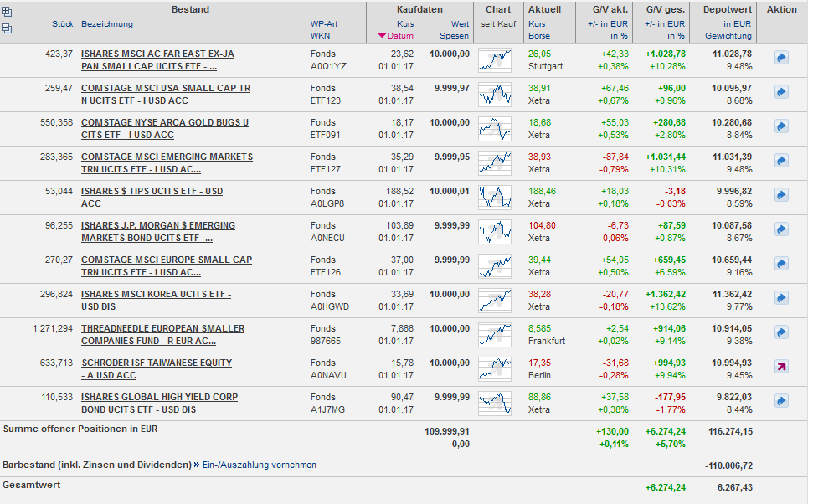Click action arrow for iShares $ TIPS row

[x=781, y=195]
